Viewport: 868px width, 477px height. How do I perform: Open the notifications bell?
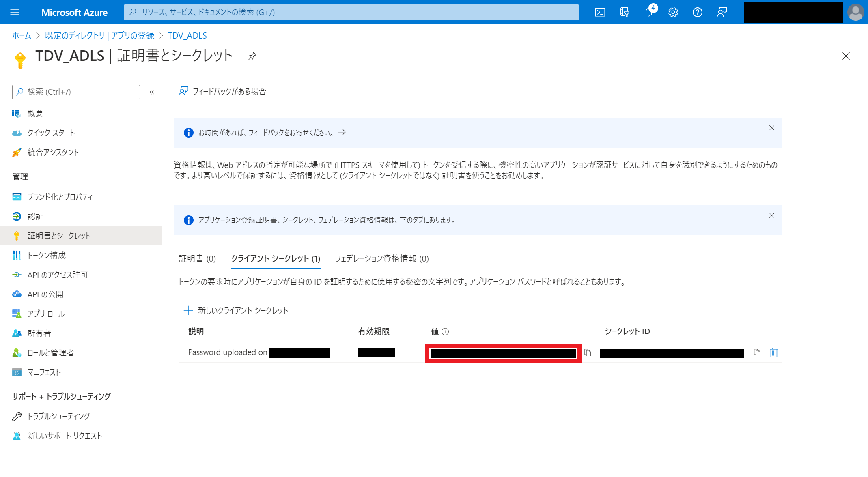(x=649, y=12)
